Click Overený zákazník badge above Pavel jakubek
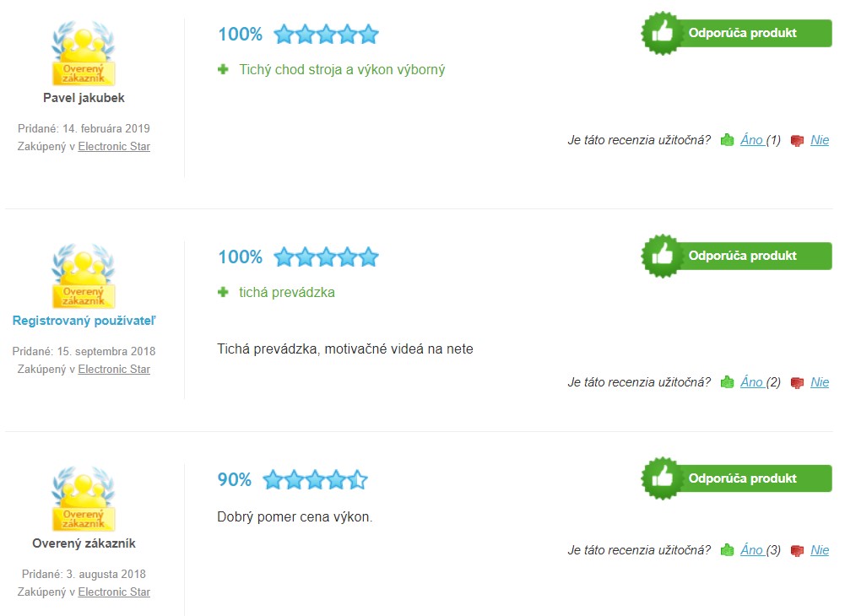The height and width of the screenshot is (616, 845). pyautogui.click(x=84, y=53)
